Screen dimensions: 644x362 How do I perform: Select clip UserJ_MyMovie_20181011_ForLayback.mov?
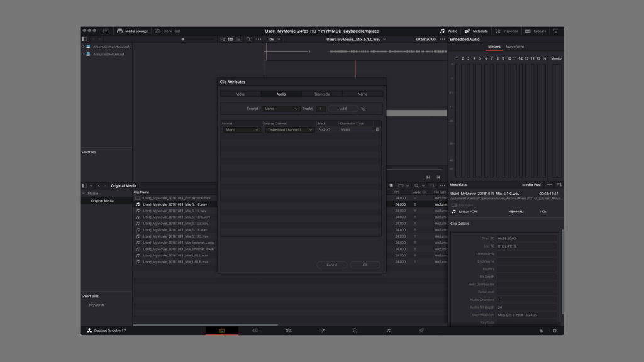175,198
